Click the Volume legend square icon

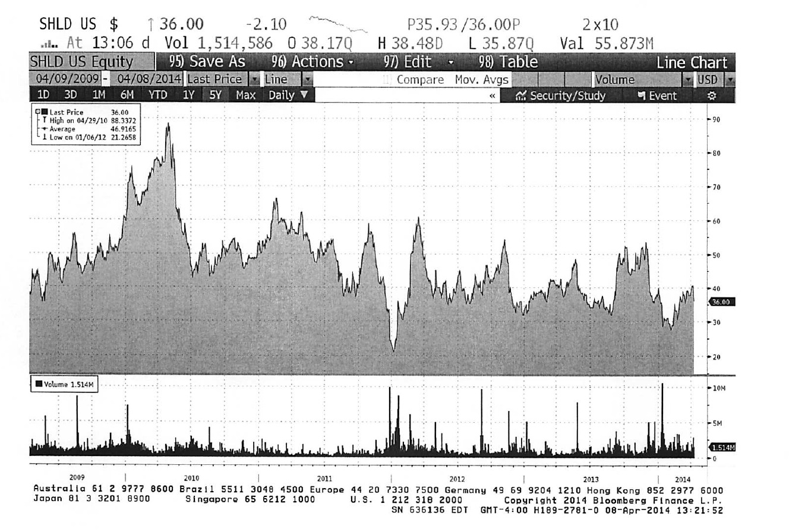[39, 384]
